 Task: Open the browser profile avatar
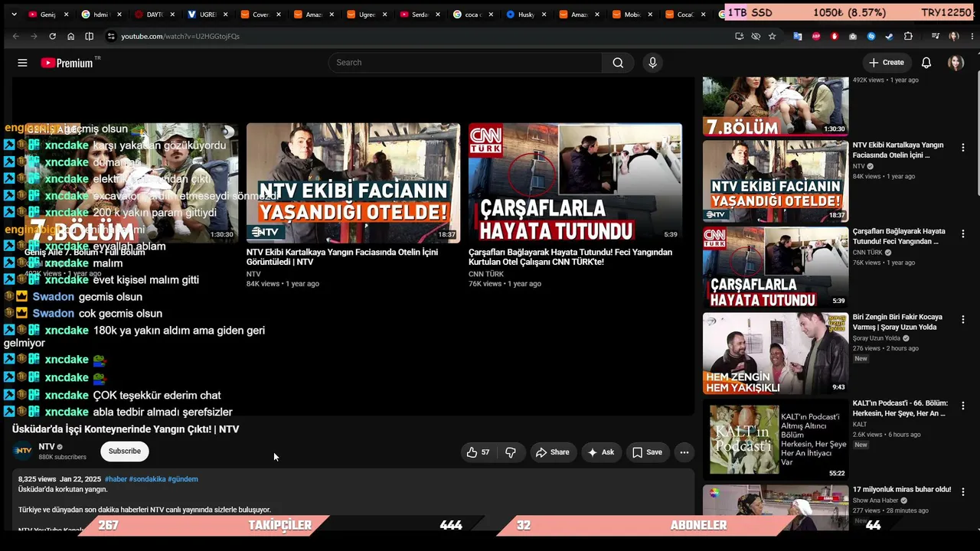(953, 36)
